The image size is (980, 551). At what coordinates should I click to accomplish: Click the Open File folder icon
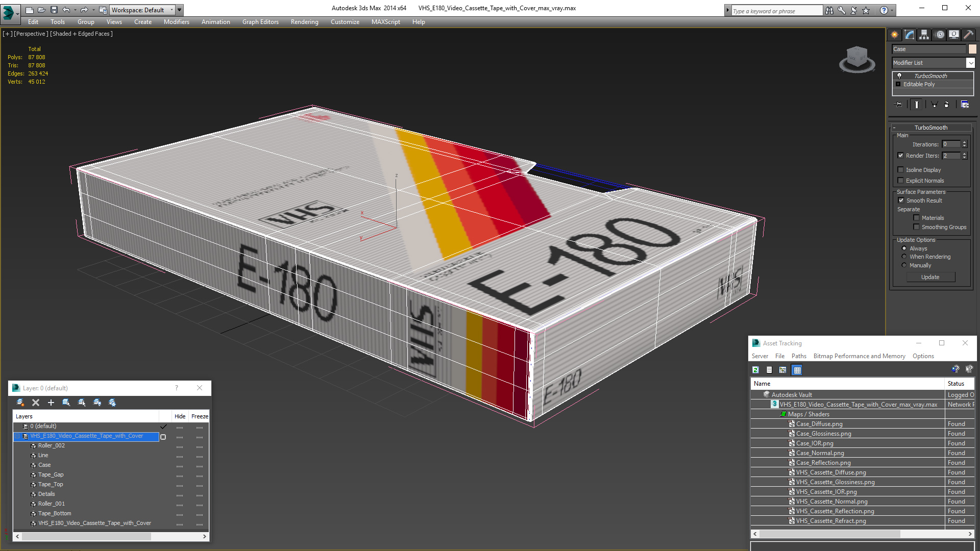click(42, 10)
